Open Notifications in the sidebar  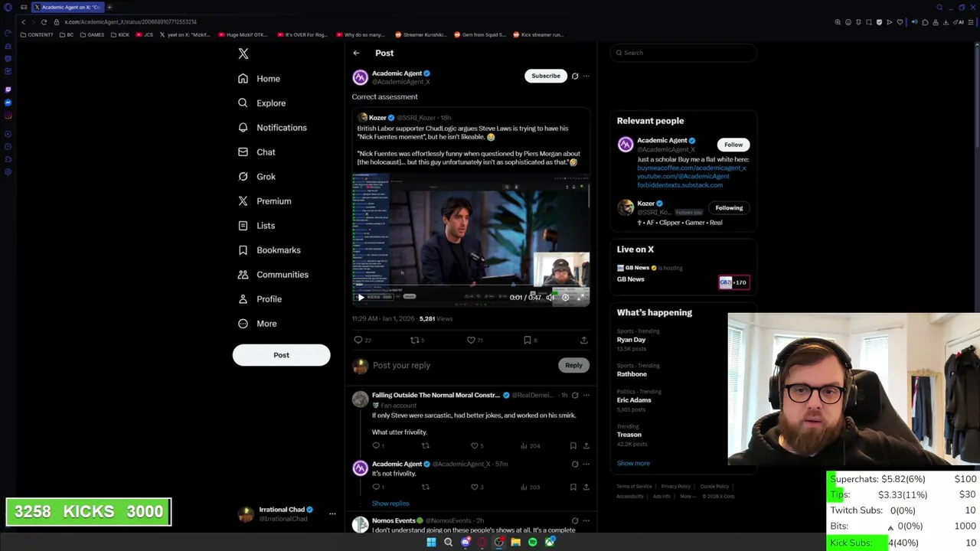tap(272, 128)
